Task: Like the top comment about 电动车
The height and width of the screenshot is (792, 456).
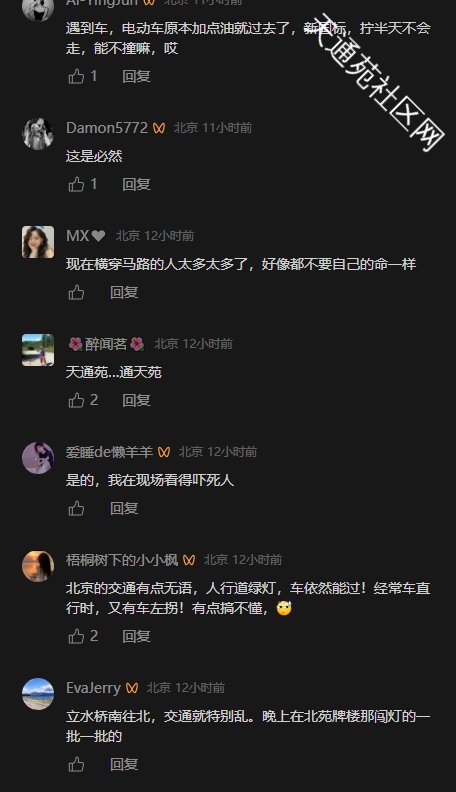Action: point(76,76)
